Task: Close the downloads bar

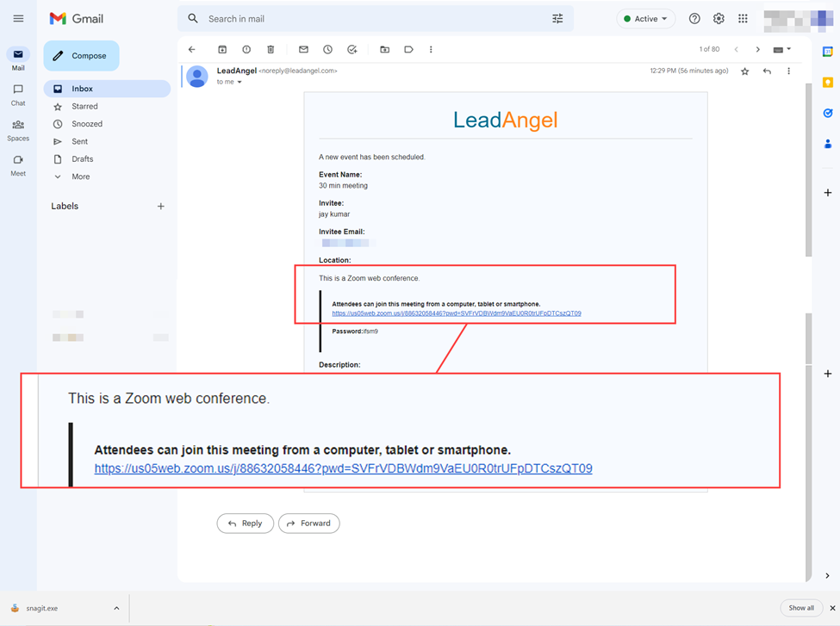Action: (832, 608)
